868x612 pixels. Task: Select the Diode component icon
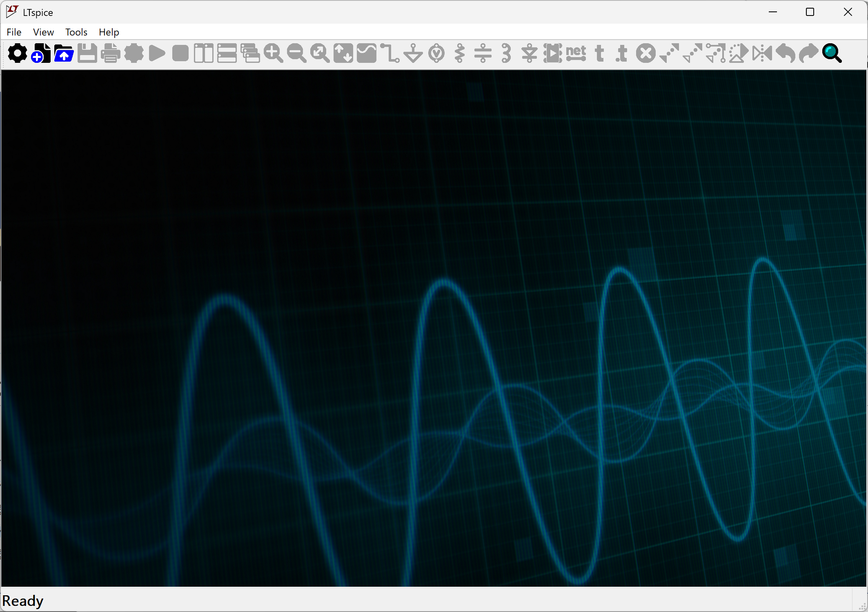click(530, 53)
